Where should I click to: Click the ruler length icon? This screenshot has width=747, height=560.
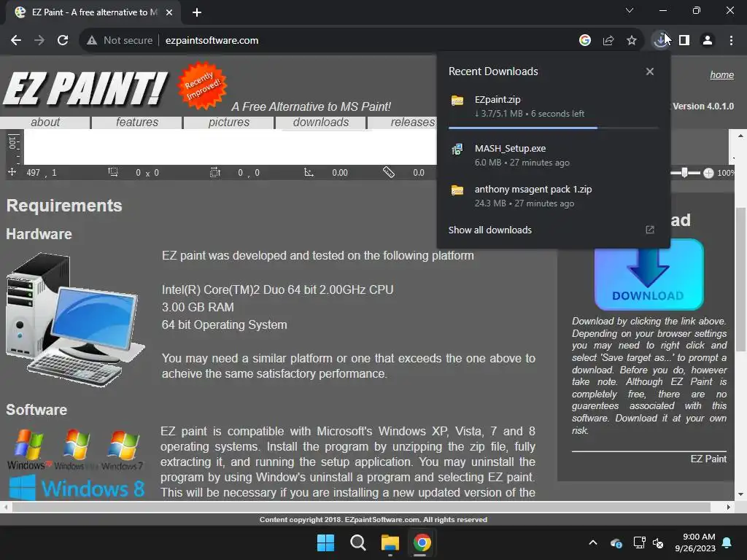point(389,172)
